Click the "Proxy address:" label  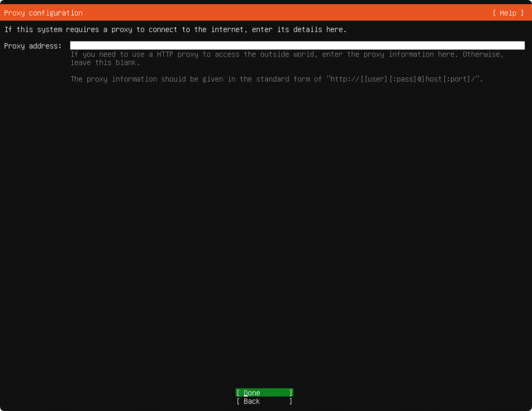[33, 46]
